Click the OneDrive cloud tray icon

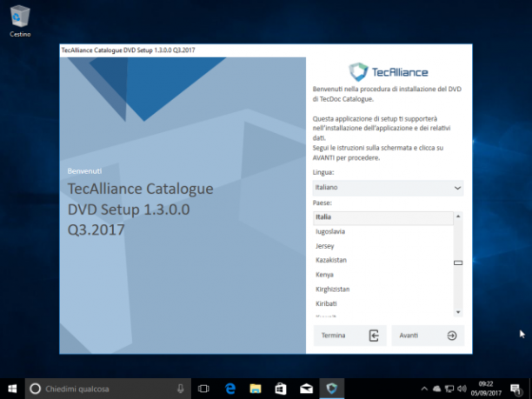coord(437,389)
